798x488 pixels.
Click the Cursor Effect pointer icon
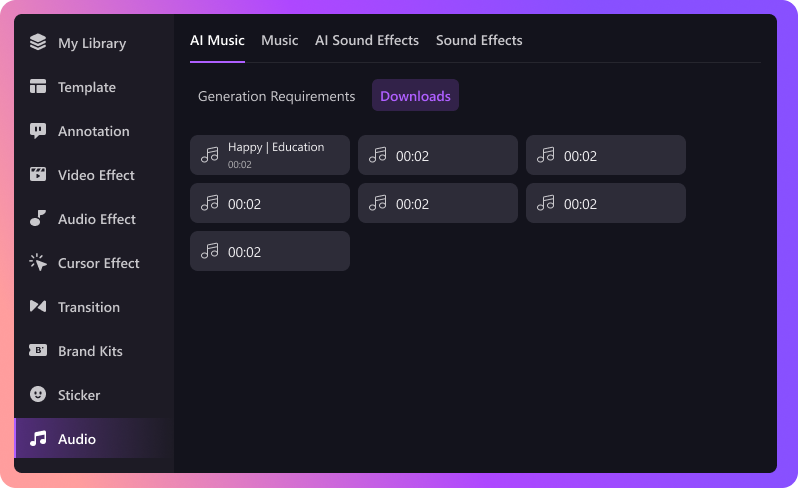tap(38, 263)
